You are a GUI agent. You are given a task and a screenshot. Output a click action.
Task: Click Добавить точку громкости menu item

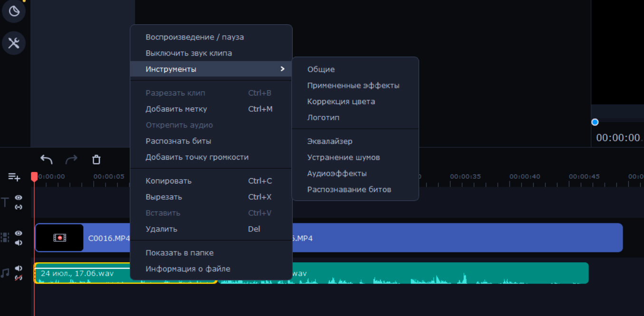tap(197, 157)
